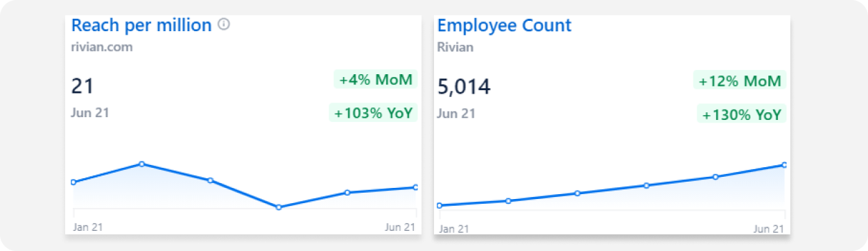The width and height of the screenshot is (868, 251).
Task: Click the +103% YoY badge
Action: tap(372, 113)
